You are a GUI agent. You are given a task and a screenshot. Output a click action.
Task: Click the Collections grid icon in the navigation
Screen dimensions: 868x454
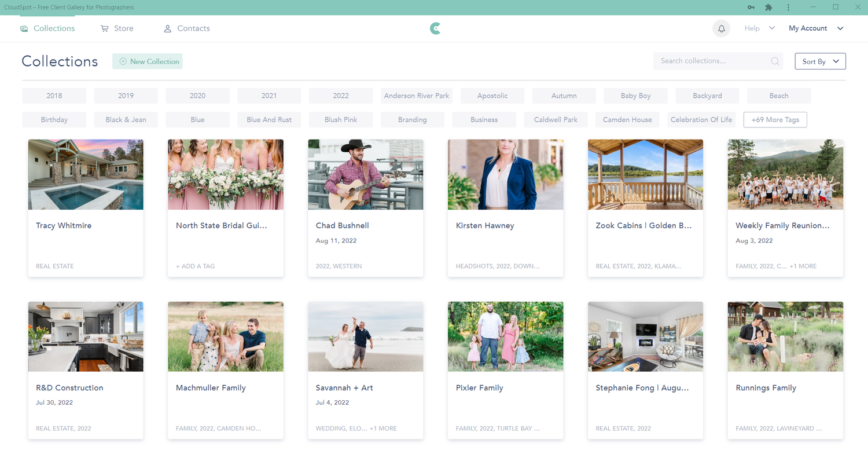(x=23, y=28)
